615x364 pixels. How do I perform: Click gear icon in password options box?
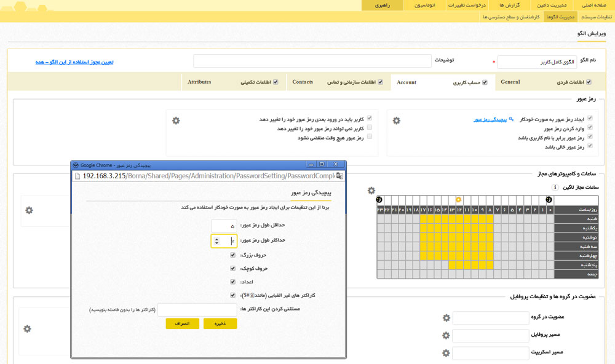(397, 121)
